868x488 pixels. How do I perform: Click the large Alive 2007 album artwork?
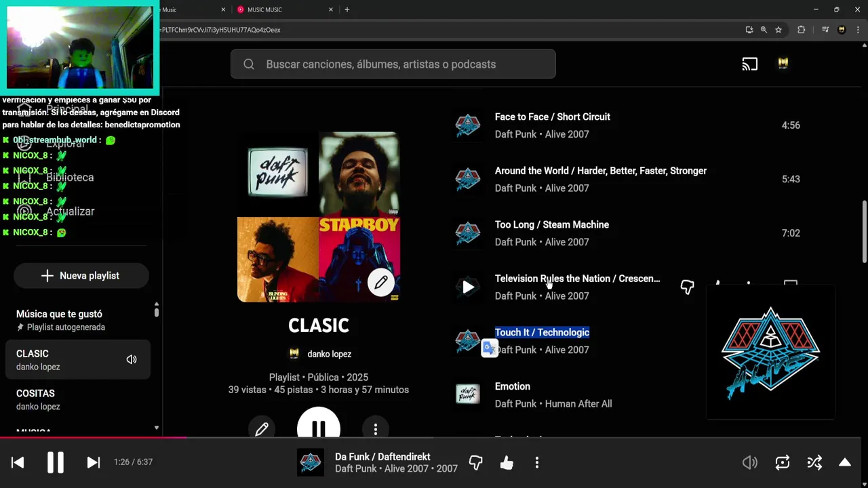pyautogui.click(x=770, y=352)
